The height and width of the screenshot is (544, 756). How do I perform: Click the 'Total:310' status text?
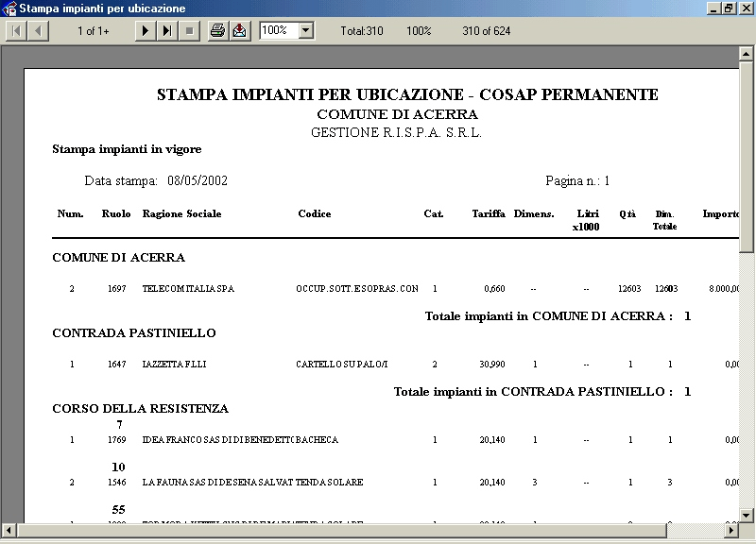pyautogui.click(x=362, y=31)
